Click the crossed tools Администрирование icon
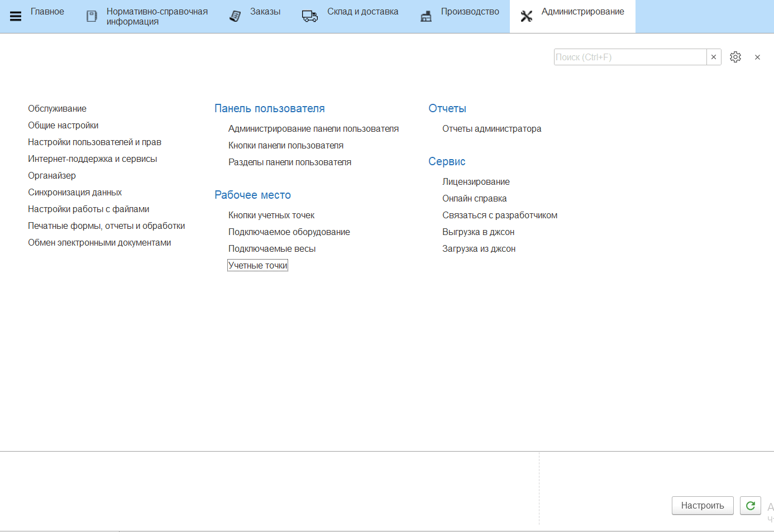Screen dimensions: 774x532 click(526, 16)
